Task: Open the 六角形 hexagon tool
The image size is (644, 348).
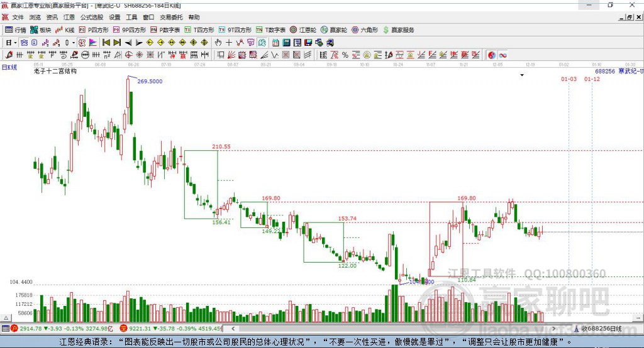Action: click(365, 30)
